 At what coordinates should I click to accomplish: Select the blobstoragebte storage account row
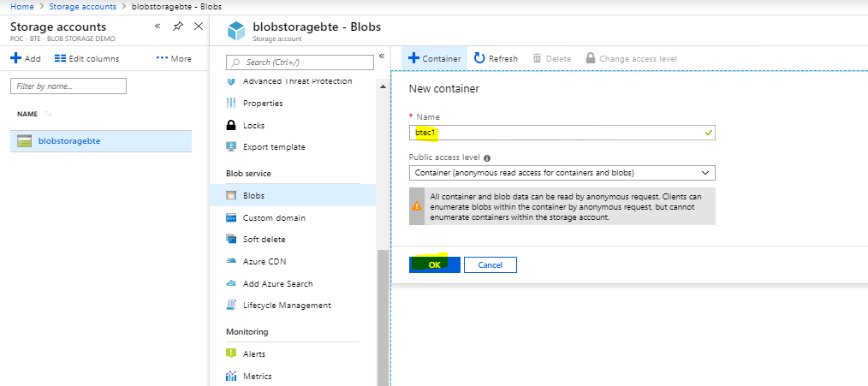(x=101, y=140)
